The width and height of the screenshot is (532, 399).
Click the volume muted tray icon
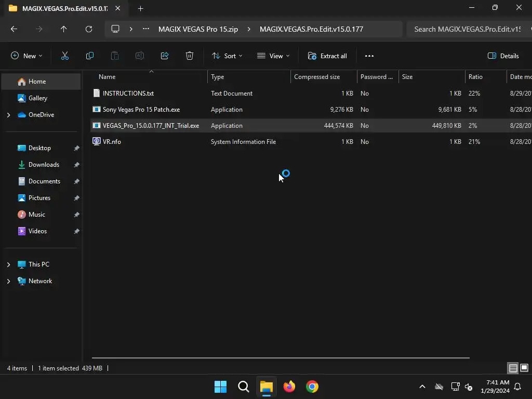tap(469, 387)
